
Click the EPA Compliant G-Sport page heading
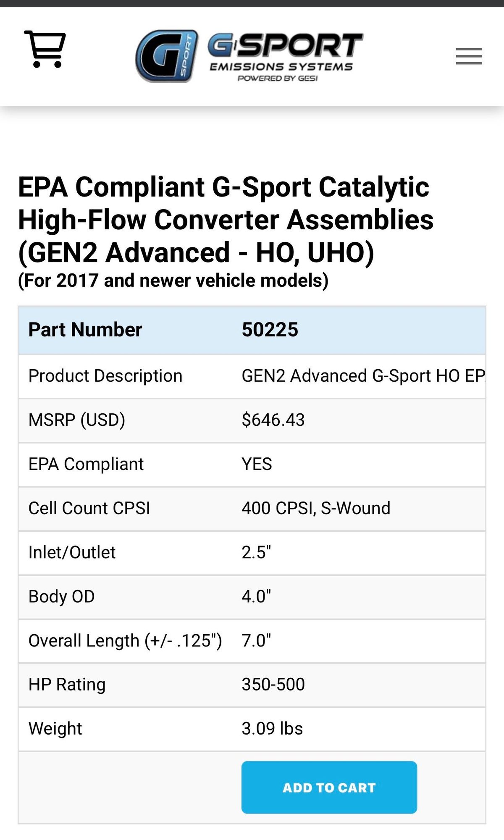coord(226,220)
